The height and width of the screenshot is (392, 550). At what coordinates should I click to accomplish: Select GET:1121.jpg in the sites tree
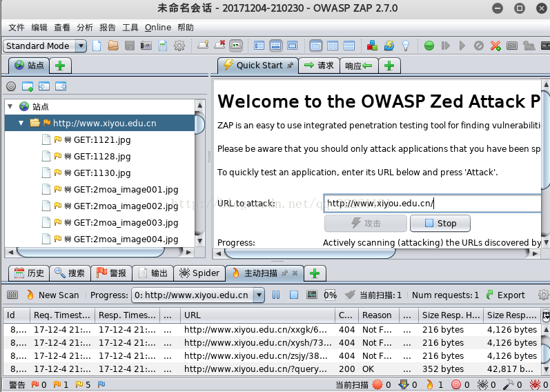click(102, 139)
